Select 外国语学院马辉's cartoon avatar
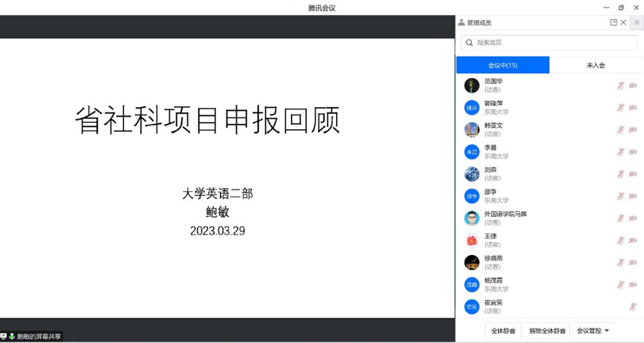Screen dimensions: 644x343 (472, 218)
